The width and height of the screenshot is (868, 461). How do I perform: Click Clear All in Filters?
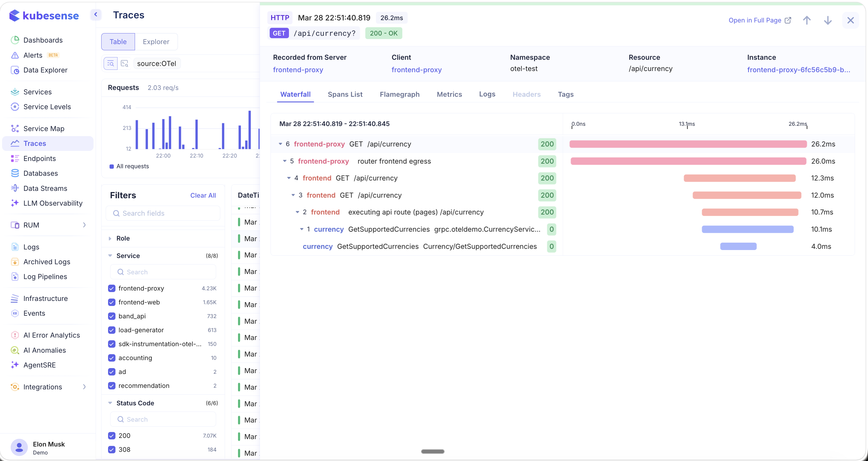203,195
